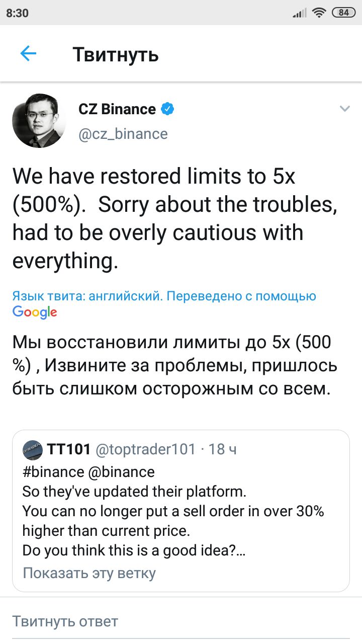Tap the cellular signal icon
Screen dimensions: 362x644
click(299, 14)
